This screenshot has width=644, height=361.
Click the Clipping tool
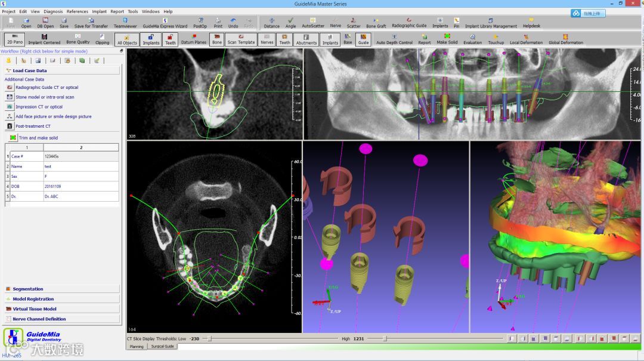103,39
